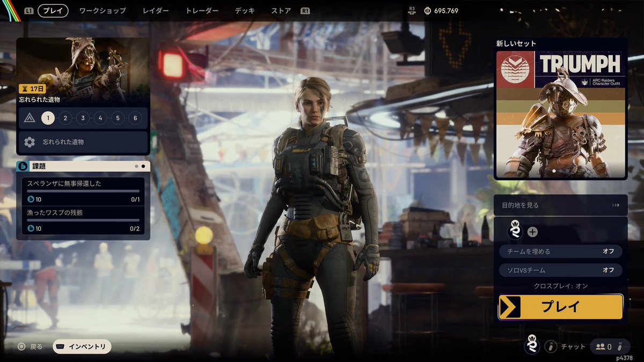Click the crowned player avatar in the party panel

click(515, 231)
